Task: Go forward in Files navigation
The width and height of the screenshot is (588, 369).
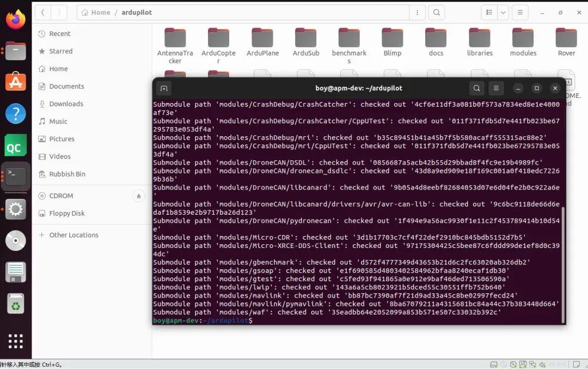Action: [59, 13]
